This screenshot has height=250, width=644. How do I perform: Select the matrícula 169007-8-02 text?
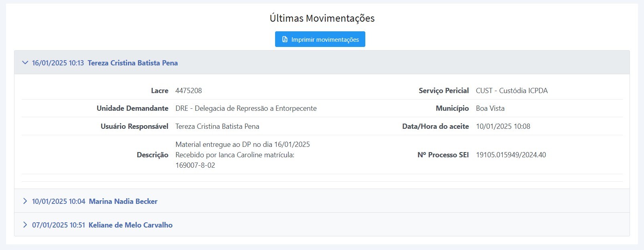pyautogui.click(x=195, y=165)
